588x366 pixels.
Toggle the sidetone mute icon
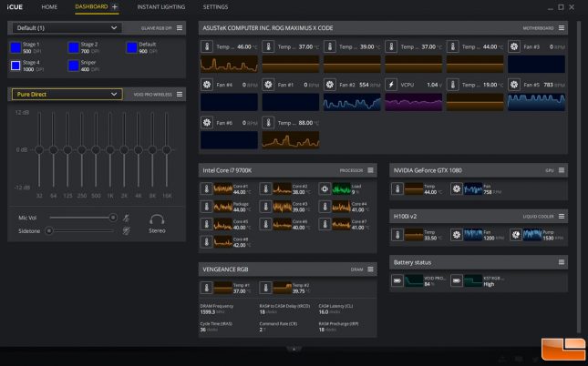click(127, 230)
